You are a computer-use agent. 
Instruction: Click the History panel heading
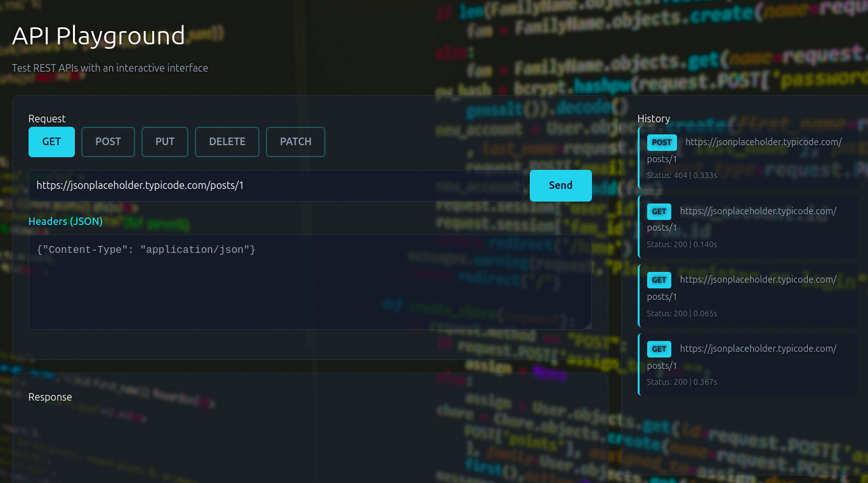pos(654,118)
